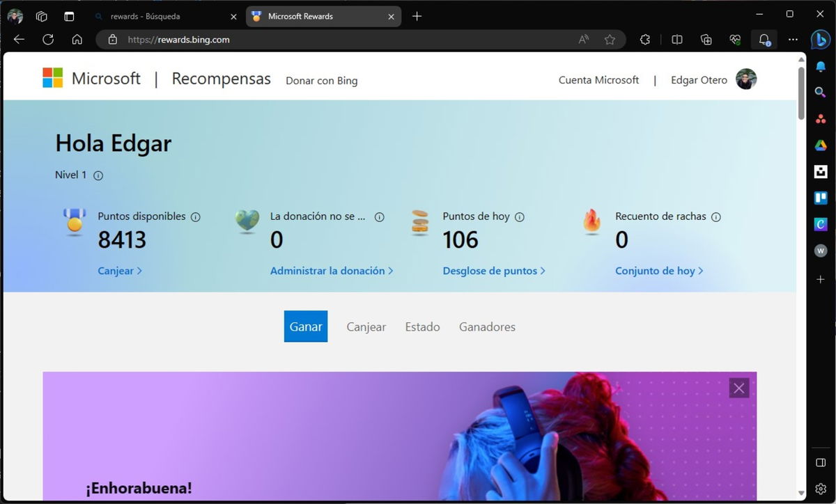Click the bell icon in the sidebar

(x=820, y=67)
